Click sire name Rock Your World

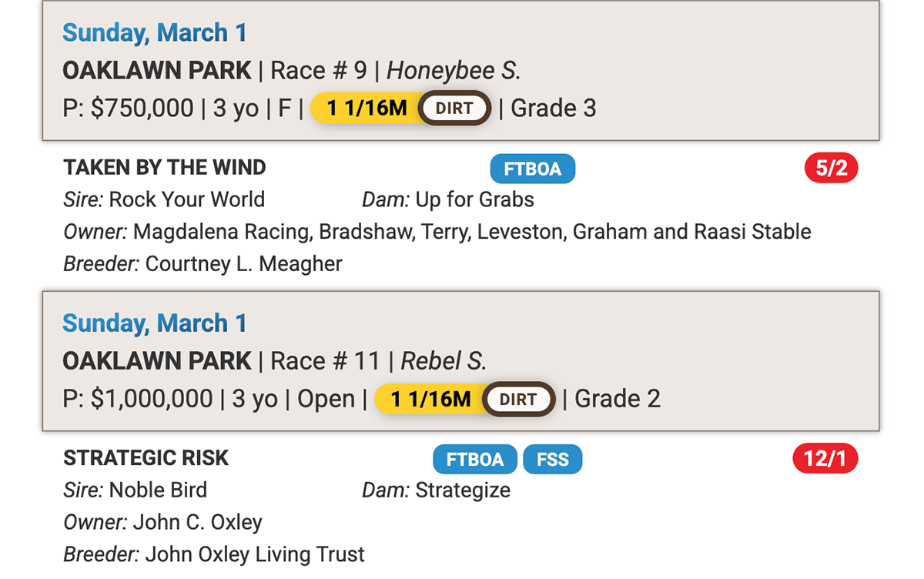click(186, 200)
